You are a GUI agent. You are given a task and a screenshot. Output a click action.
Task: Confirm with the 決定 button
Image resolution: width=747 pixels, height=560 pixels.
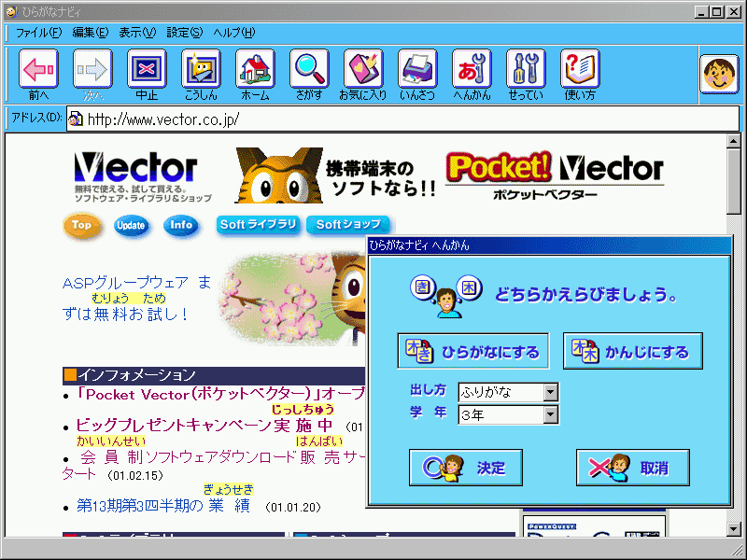click(465, 468)
